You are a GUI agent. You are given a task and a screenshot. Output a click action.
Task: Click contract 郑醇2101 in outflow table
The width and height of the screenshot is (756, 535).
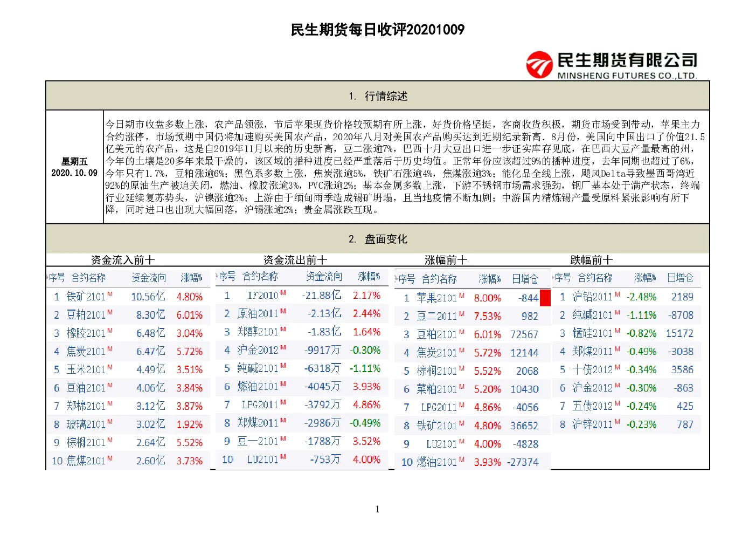pos(258,332)
